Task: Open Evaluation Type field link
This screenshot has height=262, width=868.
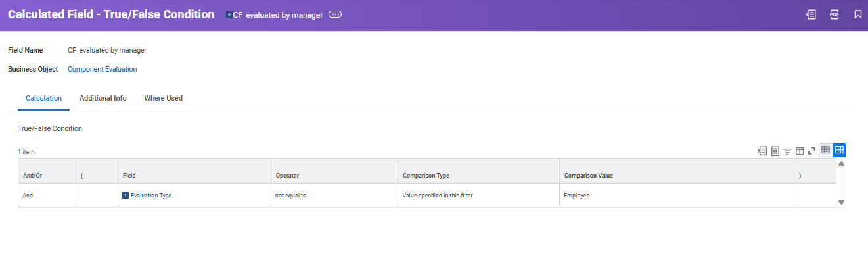Action: pos(151,196)
